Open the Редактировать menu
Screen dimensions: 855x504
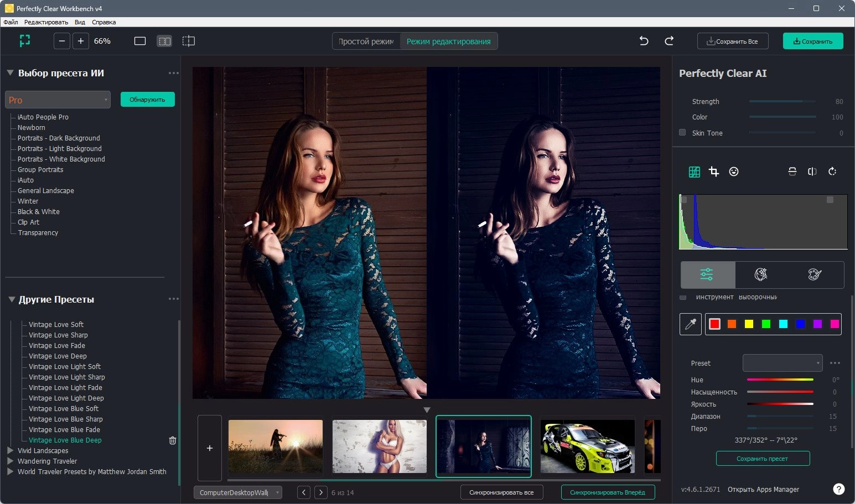(46, 22)
